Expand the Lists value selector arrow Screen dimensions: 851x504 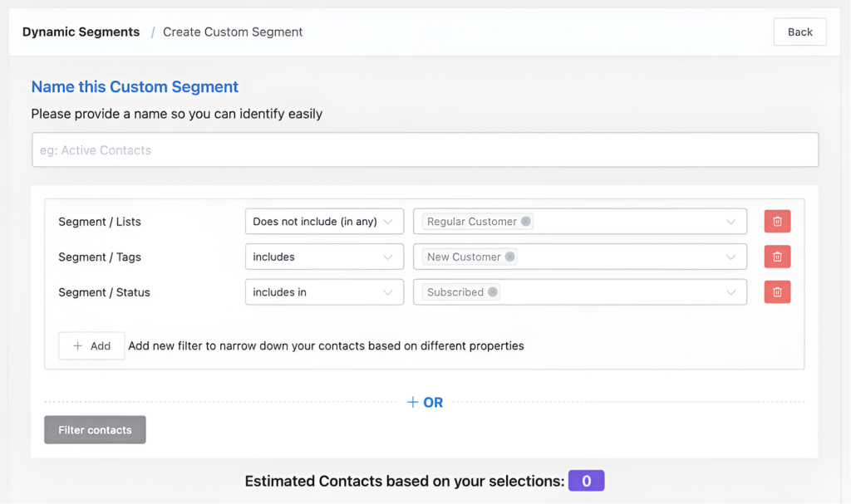click(x=731, y=222)
